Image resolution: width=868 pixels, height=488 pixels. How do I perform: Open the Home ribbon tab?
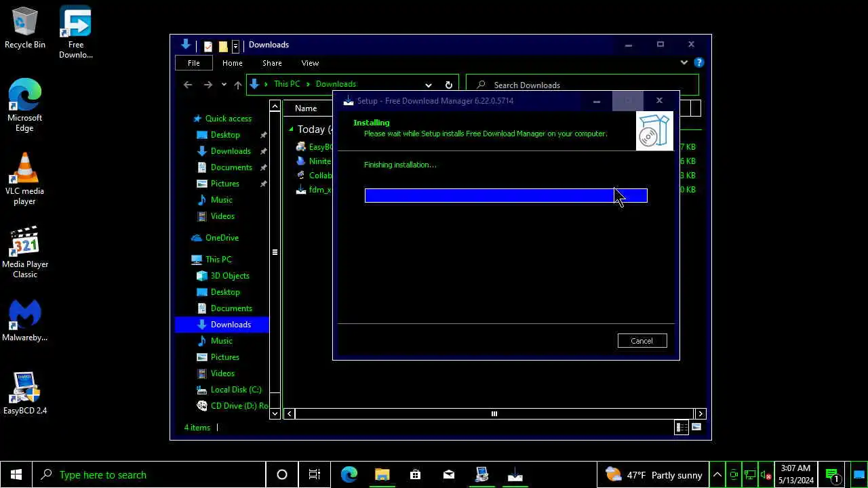[x=232, y=63]
